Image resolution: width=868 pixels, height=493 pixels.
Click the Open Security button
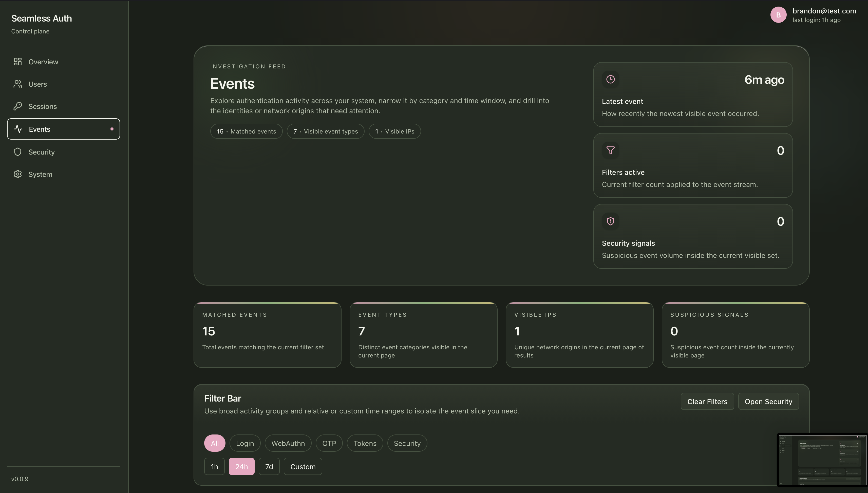768,402
